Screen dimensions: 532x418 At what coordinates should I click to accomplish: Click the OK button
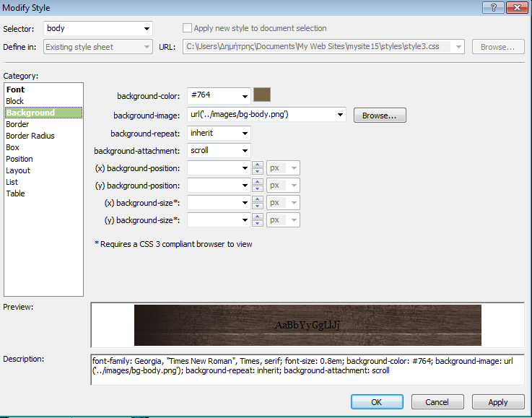point(377,402)
